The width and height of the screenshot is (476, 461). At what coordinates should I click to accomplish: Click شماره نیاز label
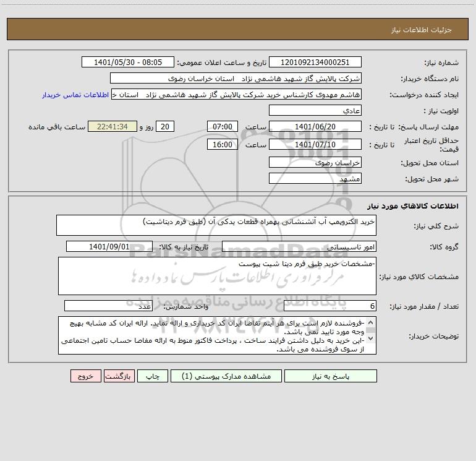(x=441, y=62)
